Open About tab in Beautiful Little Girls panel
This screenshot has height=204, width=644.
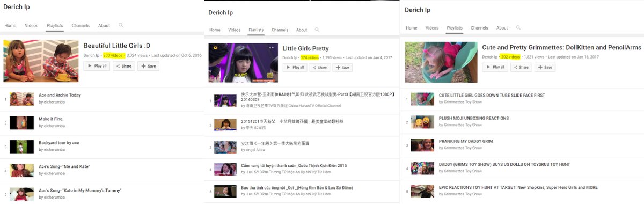pos(104,26)
